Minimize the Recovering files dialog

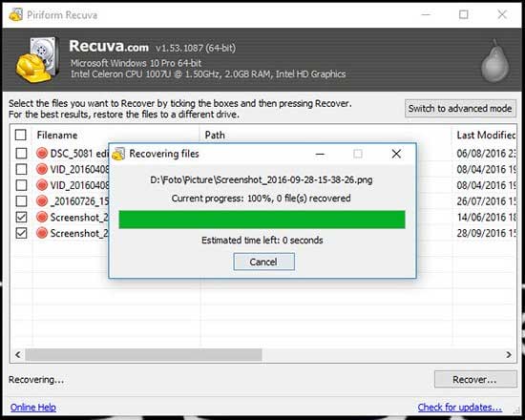pos(320,154)
